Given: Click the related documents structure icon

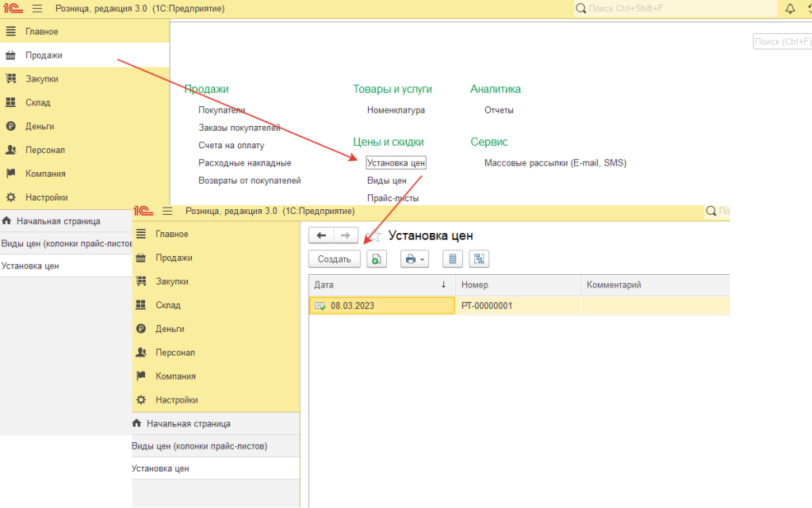Looking at the screenshot, I should (x=479, y=259).
